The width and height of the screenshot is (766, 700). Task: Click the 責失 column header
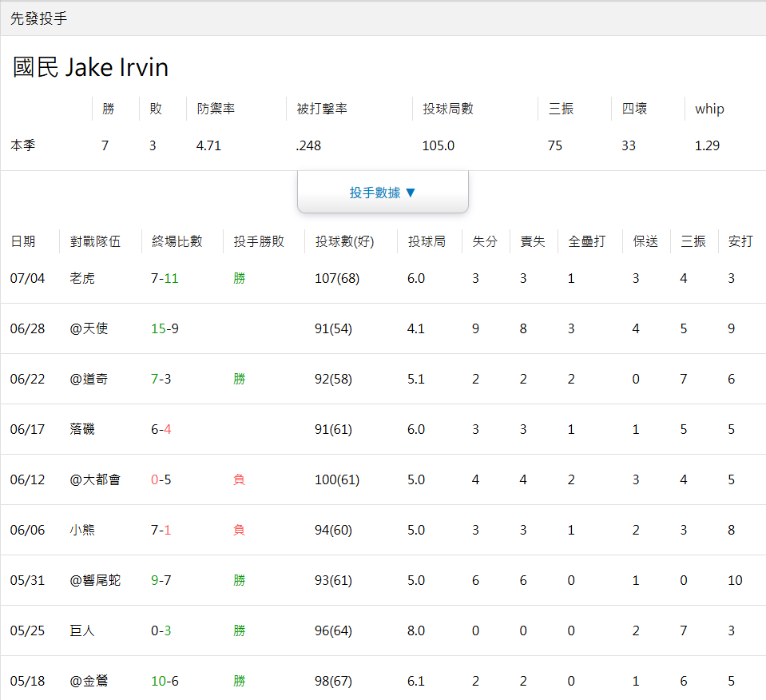pos(533,241)
